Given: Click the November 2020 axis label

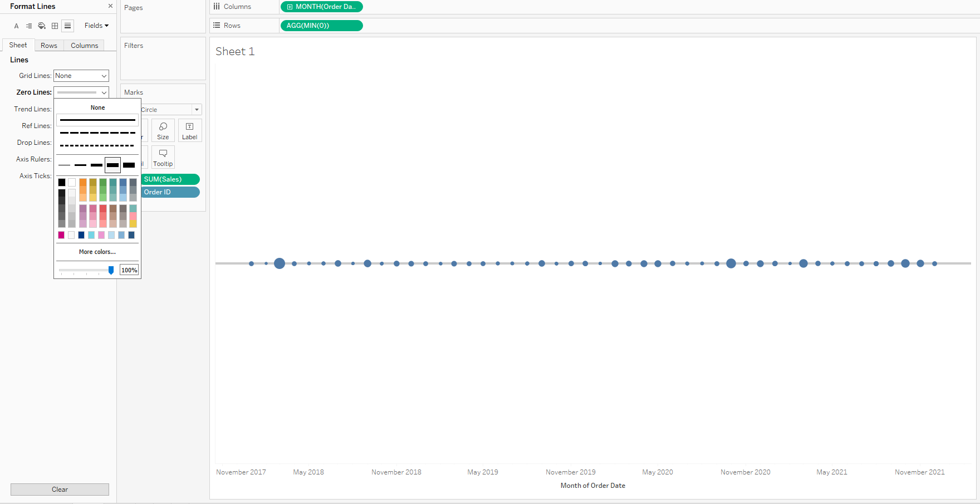Looking at the screenshot, I should click(746, 472).
